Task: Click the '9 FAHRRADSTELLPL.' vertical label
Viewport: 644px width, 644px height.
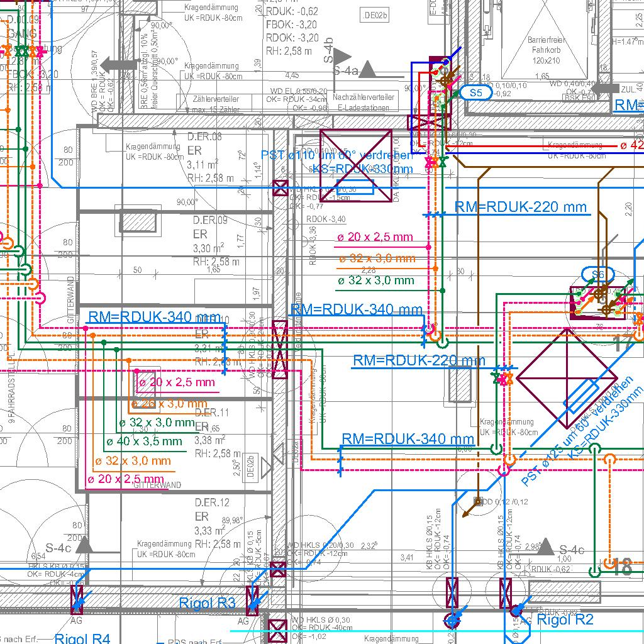Action: point(11,387)
